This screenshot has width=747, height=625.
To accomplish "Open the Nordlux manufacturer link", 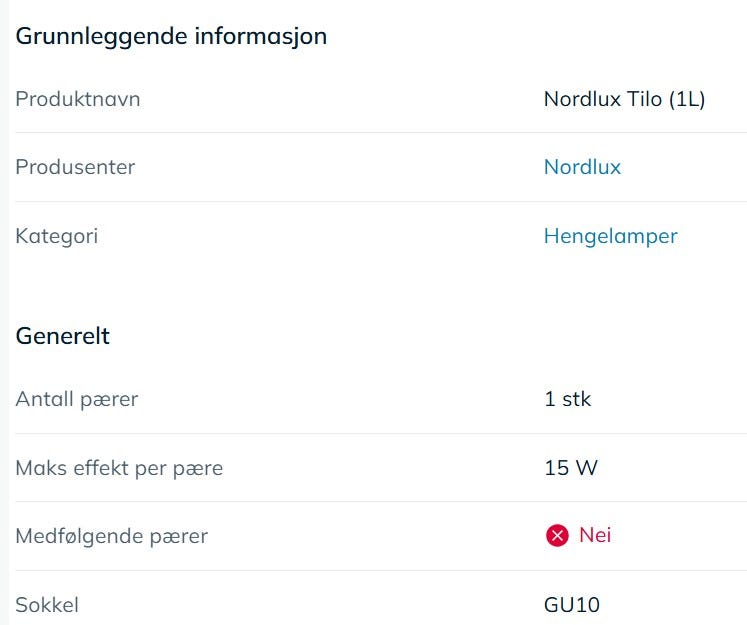I will point(582,167).
